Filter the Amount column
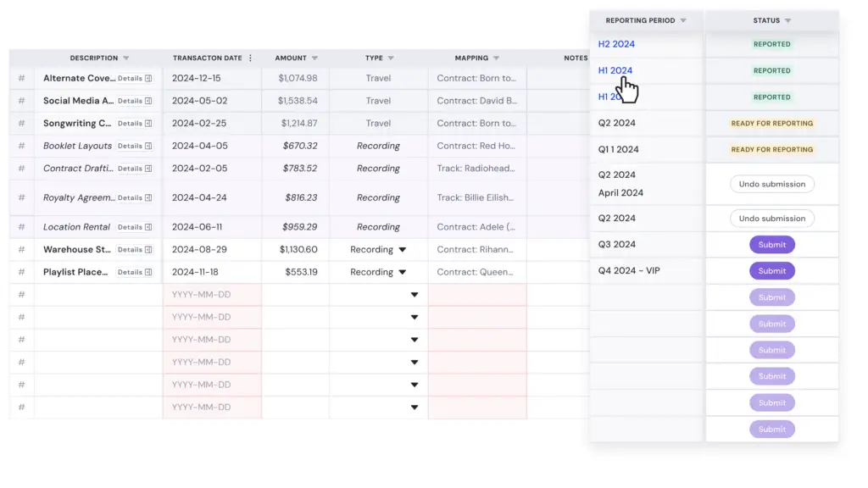This screenshot has height=488, width=868. coord(314,58)
